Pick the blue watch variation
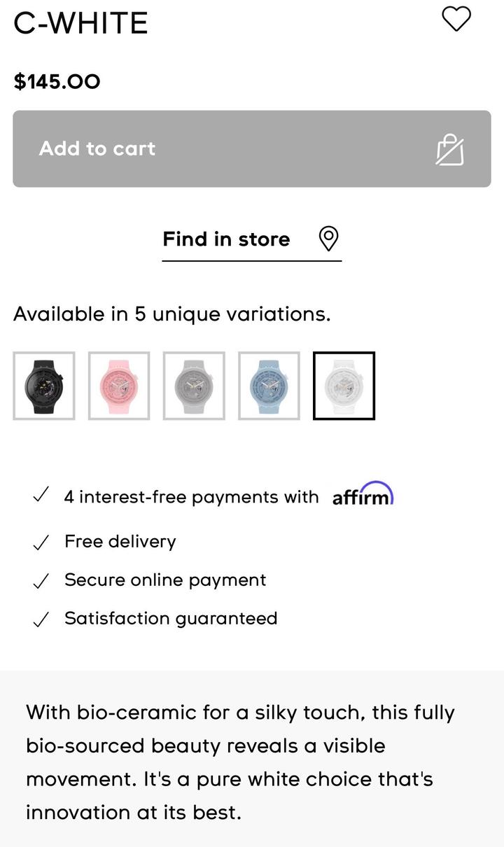 [269, 386]
